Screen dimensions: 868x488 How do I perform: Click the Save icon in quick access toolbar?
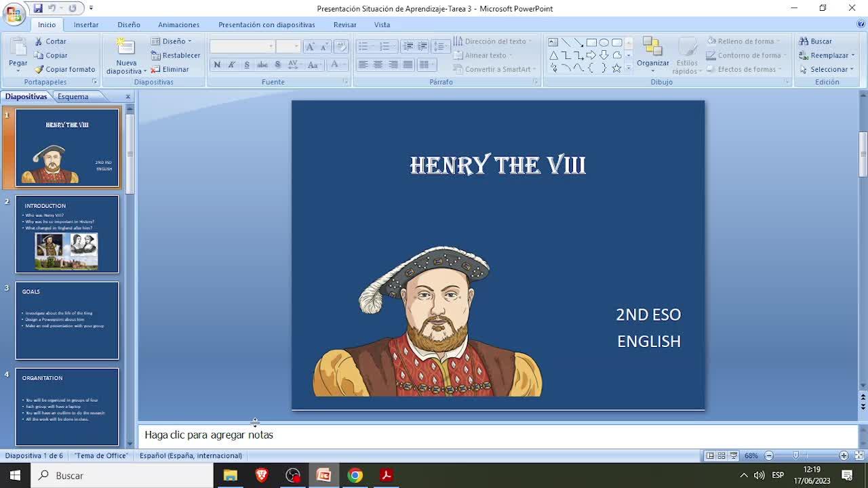point(38,8)
